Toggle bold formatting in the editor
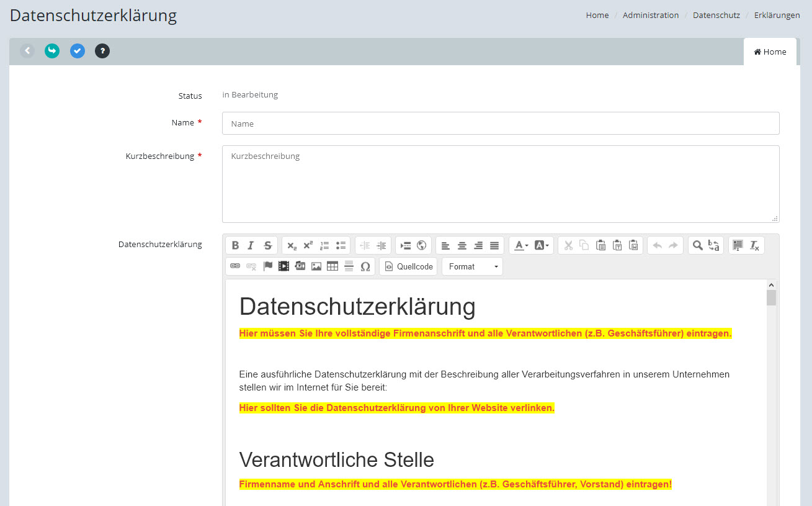Image resolution: width=812 pixels, height=506 pixels. click(x=235, y=245)
